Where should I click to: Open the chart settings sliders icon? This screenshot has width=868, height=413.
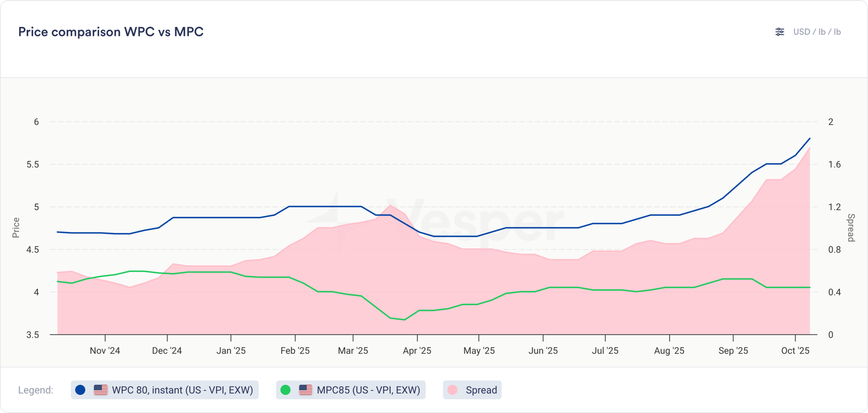(780, 32)
